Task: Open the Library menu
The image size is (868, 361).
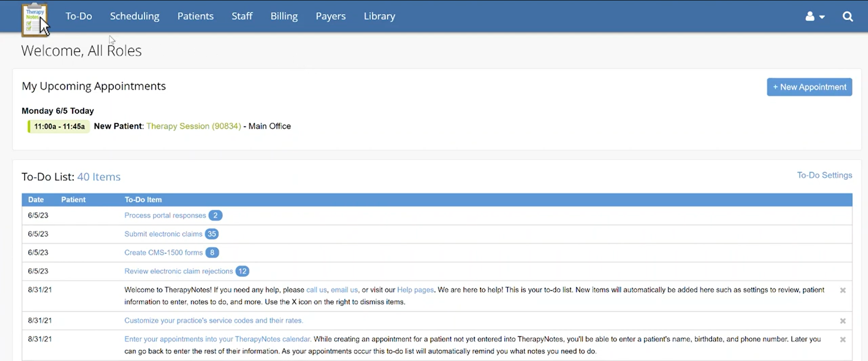Action: coord(379,16)
